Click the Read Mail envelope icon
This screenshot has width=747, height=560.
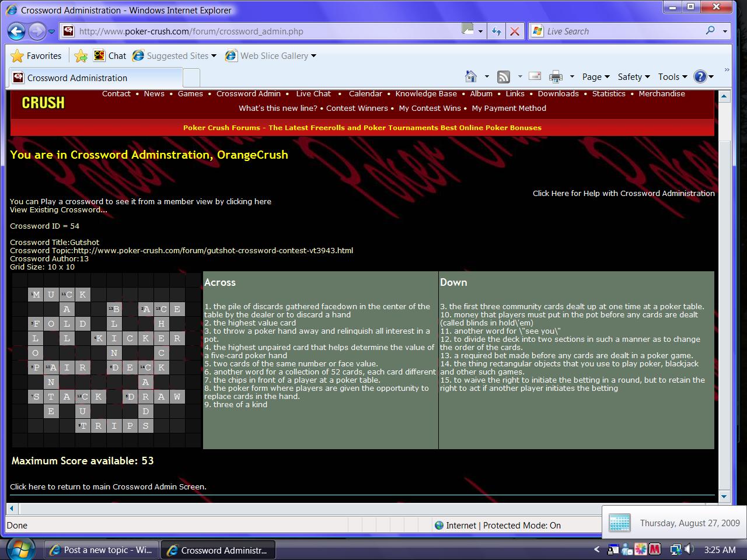point(535,76)
